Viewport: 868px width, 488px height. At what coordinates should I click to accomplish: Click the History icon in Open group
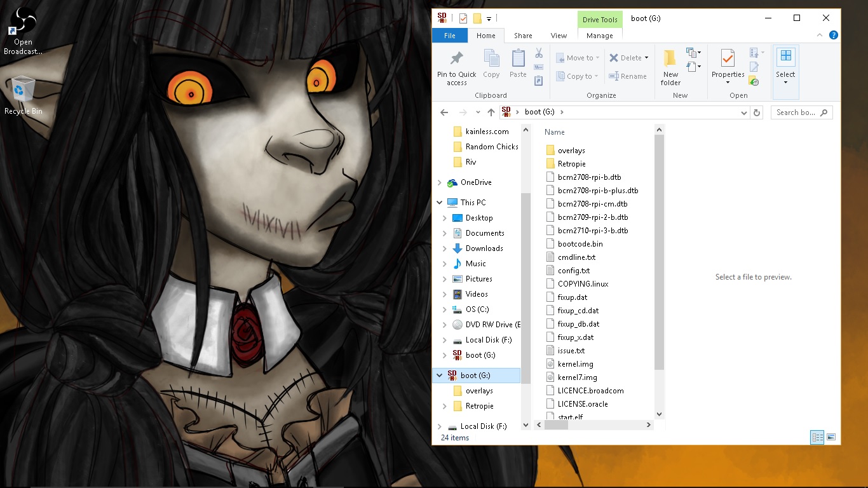(754, 81)
